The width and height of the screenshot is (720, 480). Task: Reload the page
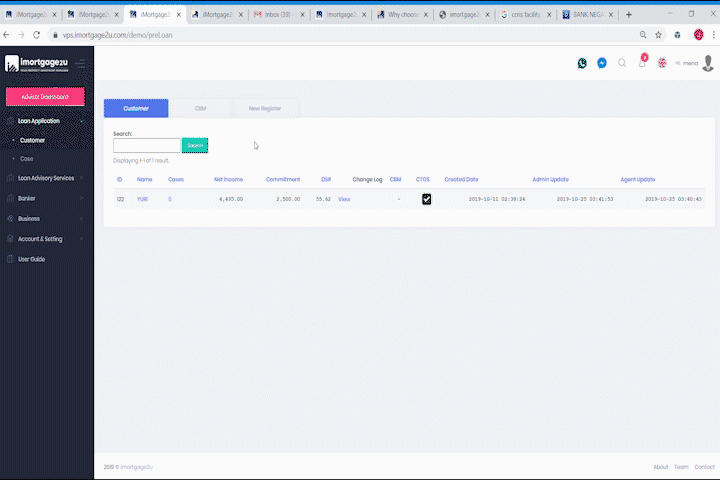pos(37,35)
